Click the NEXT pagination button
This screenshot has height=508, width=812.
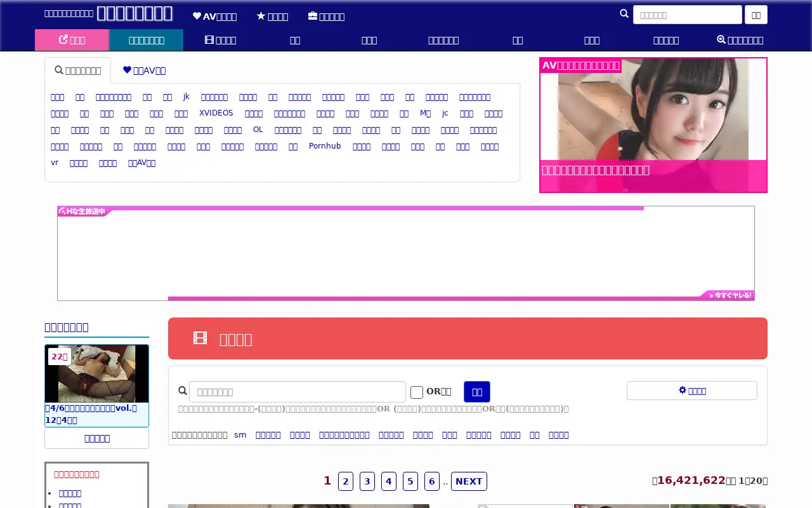click(469, 481)
